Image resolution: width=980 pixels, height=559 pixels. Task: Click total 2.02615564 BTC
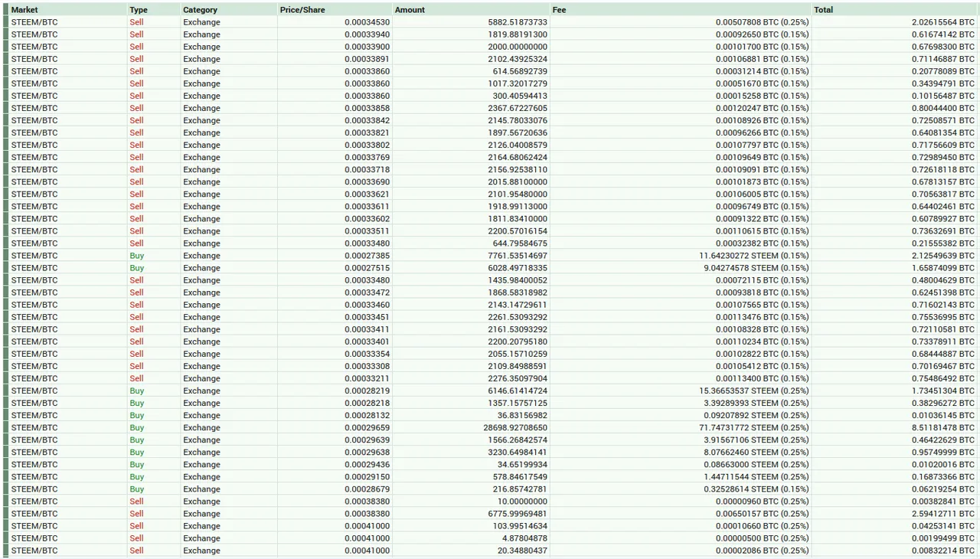click(x=943, y=22)
